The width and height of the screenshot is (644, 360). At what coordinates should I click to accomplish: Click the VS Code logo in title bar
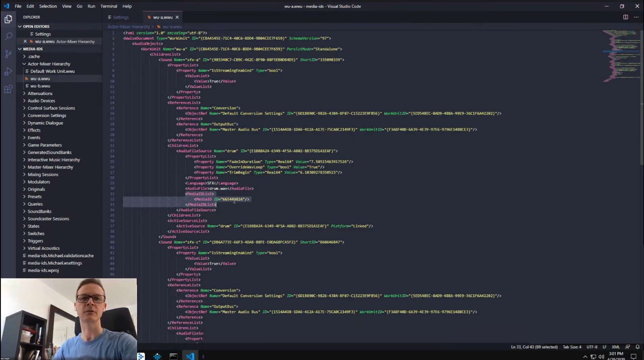click(x=6, y=6)
